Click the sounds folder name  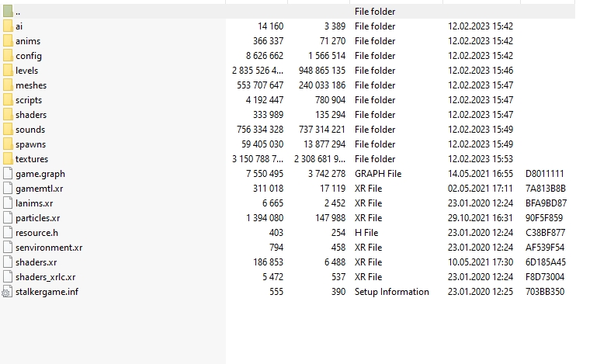pyautogui.click(x=30, y=130)
